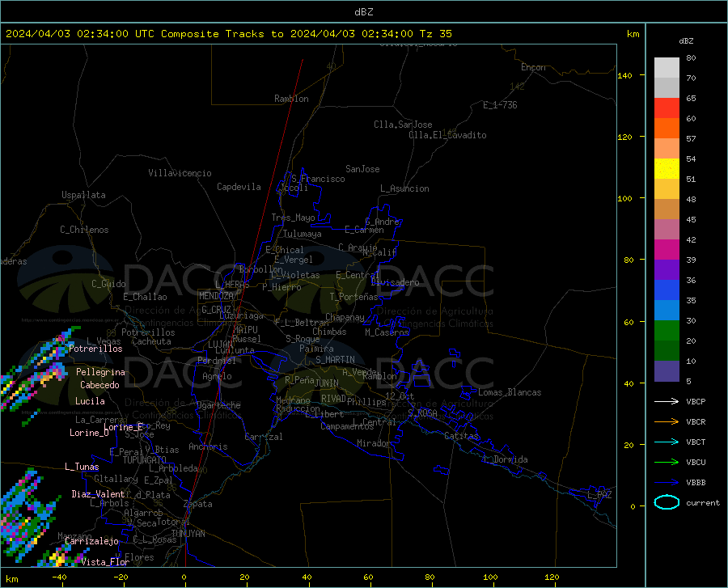728x588 pixels.
Task: Select the magenta 39 dBZ color swatch
Action: [667, 250]
